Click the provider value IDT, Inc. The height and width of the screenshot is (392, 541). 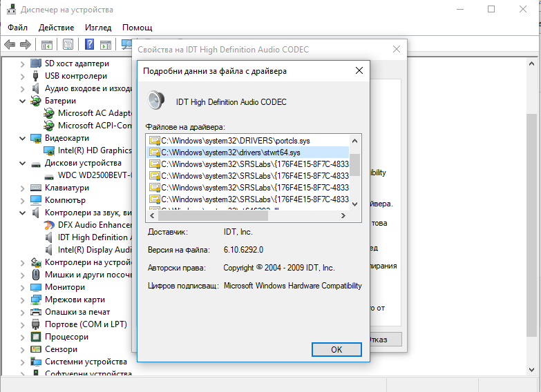(238, 232)
